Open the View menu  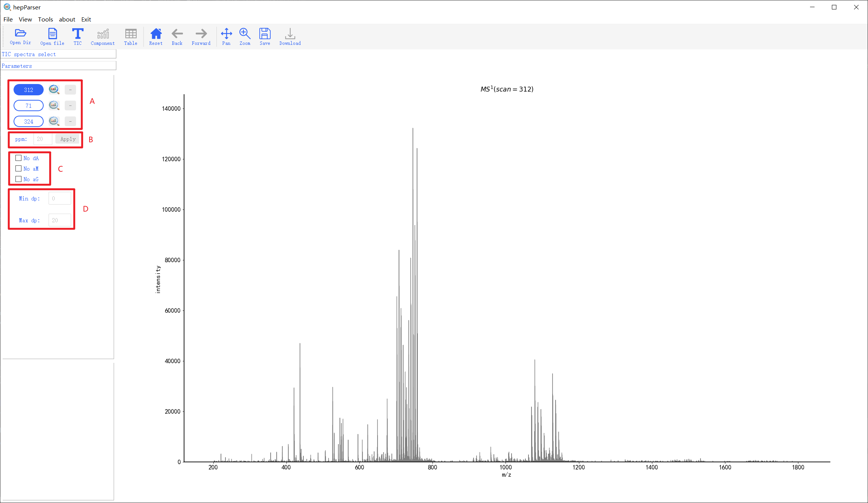pyautogui.click(x=25, y=19)
